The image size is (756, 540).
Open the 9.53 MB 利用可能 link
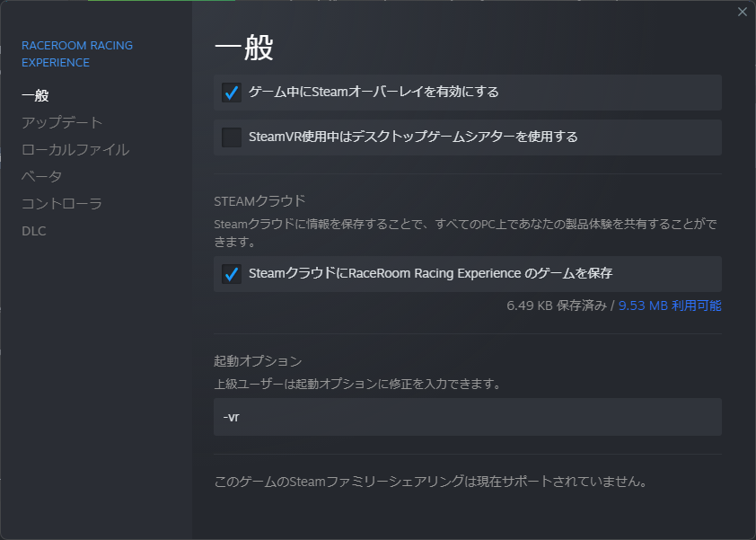pyautogui.click(x=670, y=305)
